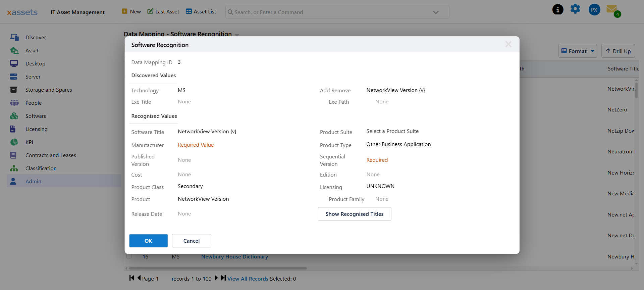This screenshot has height=290, width=644.
Task: Click the NetZero row entry
Action: 617,110
